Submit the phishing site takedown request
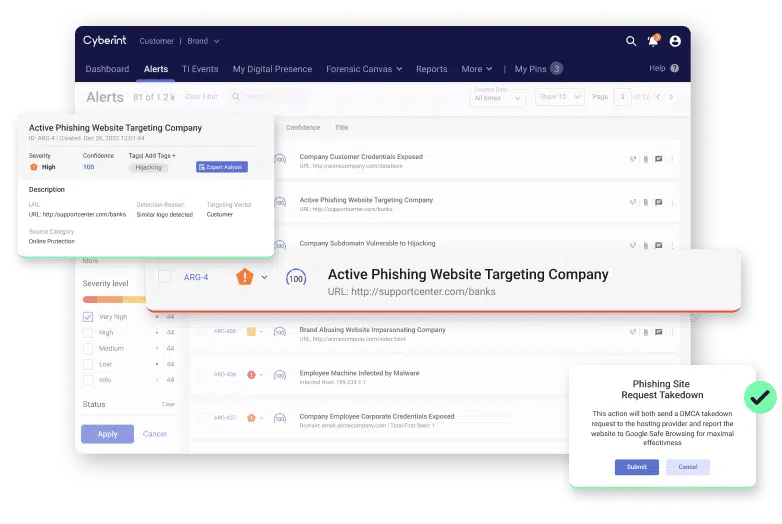Image resolution: width=782 pixels, height=524 pixels. pos(636,467)
